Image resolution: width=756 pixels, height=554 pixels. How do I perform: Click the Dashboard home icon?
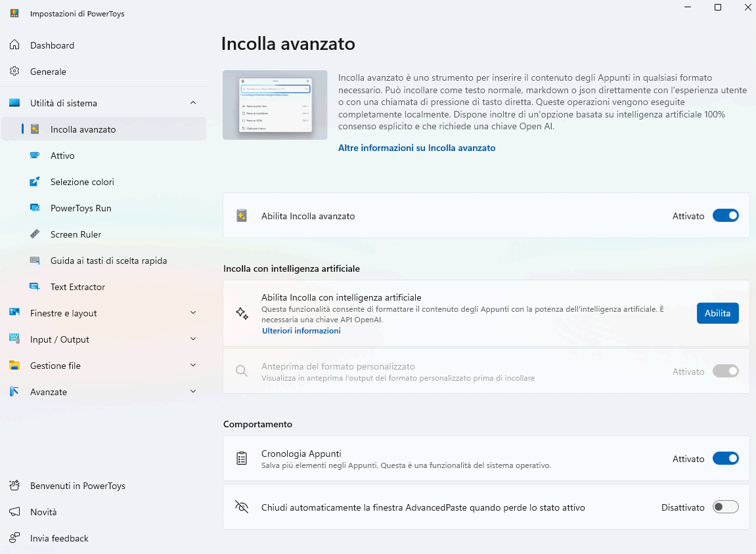(14, 45)
